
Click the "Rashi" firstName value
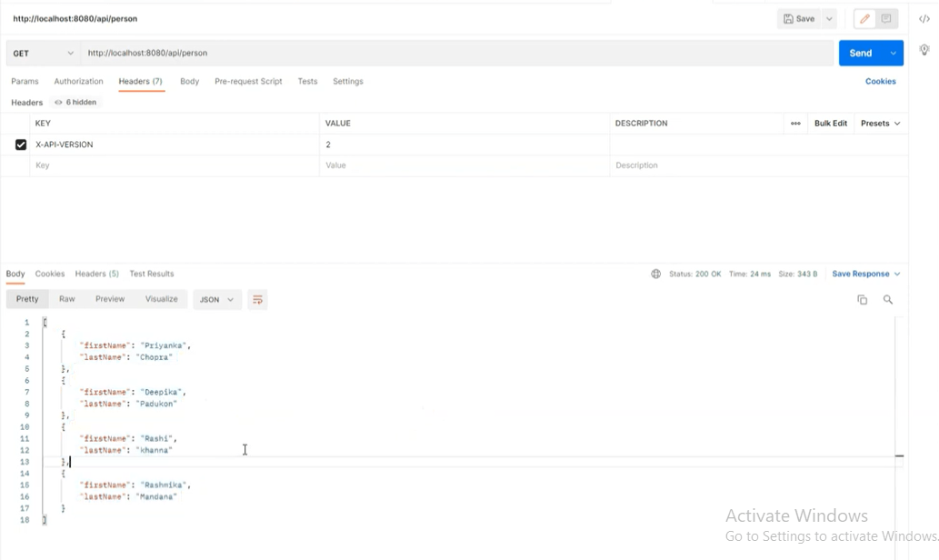point(156,438)
